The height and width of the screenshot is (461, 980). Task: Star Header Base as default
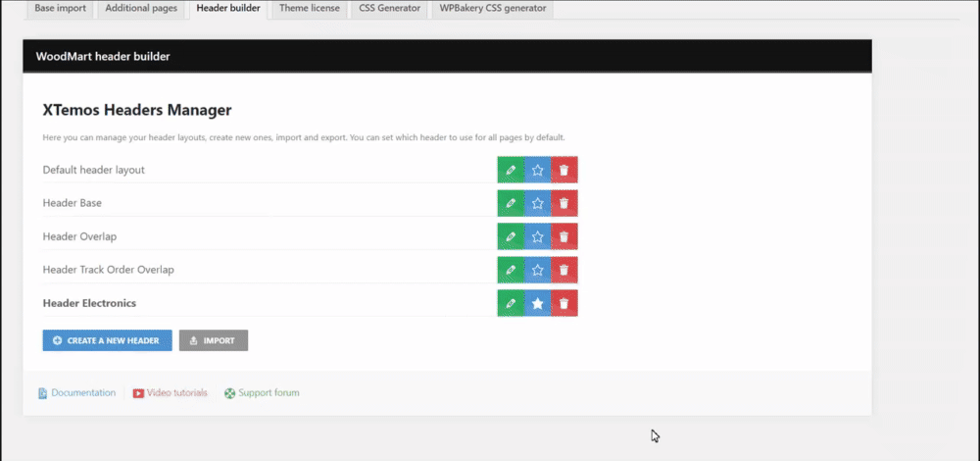pyautogui.click(x=537, y=203)
